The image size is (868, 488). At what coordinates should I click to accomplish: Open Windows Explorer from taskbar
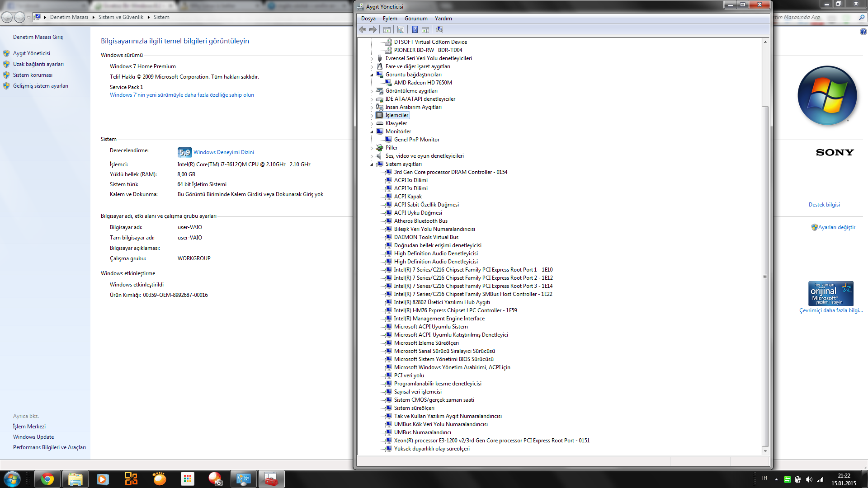[x=75, y=479]
